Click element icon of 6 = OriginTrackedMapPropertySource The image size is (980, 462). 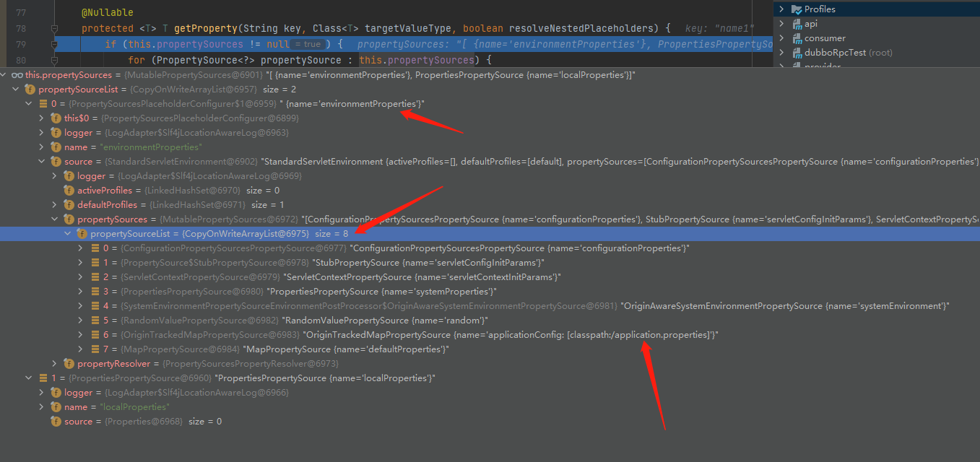pyautogui.click(x=95, y=335)
